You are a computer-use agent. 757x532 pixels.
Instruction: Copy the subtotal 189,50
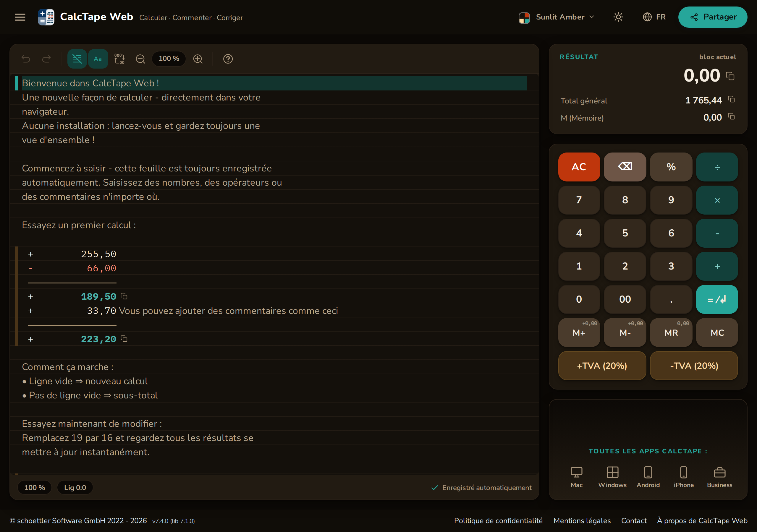coord(124,296)
